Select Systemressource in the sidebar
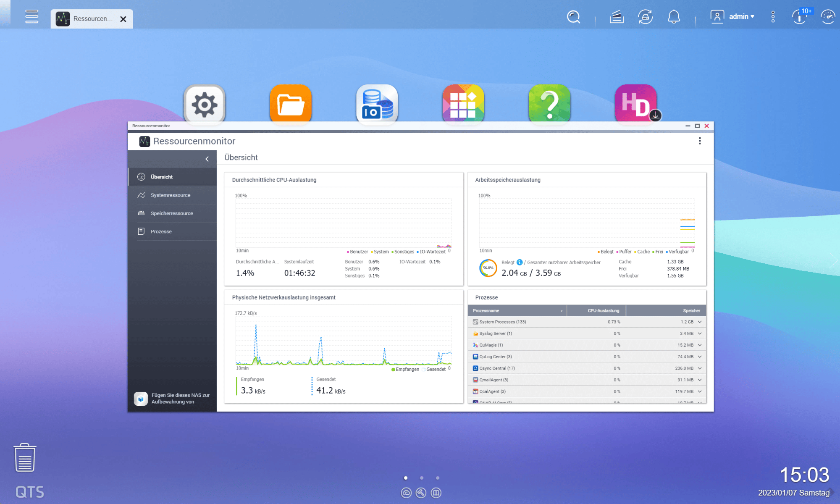840x504 pixels. [x=170, y=195]
